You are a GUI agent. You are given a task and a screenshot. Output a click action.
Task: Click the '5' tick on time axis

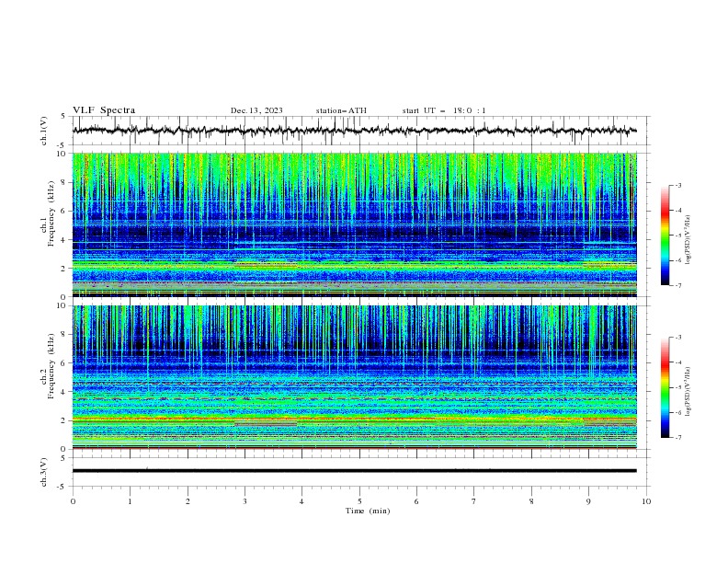[359, 501]
